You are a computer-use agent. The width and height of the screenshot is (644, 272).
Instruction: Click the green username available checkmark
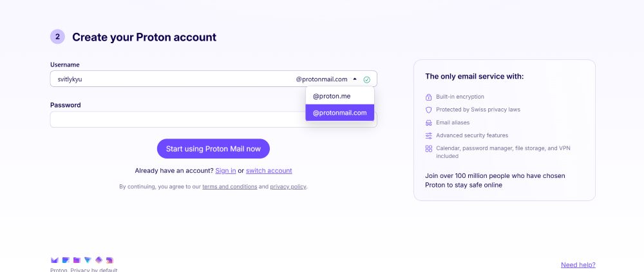tap(367, 80)
